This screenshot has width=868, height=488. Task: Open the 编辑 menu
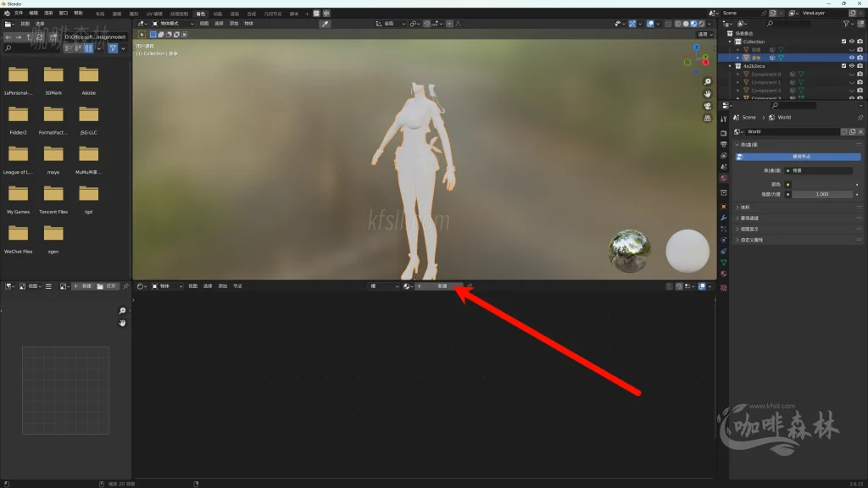coord(33,14)
